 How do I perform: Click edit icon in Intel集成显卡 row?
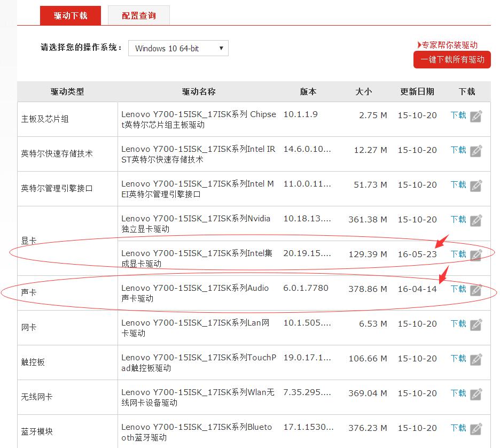pos(476,255)
